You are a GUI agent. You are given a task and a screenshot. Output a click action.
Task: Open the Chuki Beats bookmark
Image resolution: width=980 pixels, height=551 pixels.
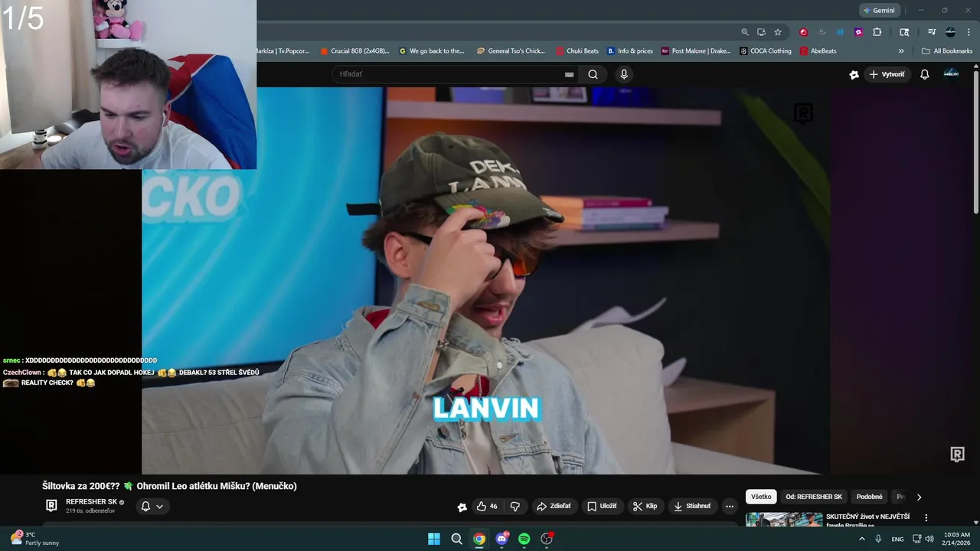(x=577, y=51)
